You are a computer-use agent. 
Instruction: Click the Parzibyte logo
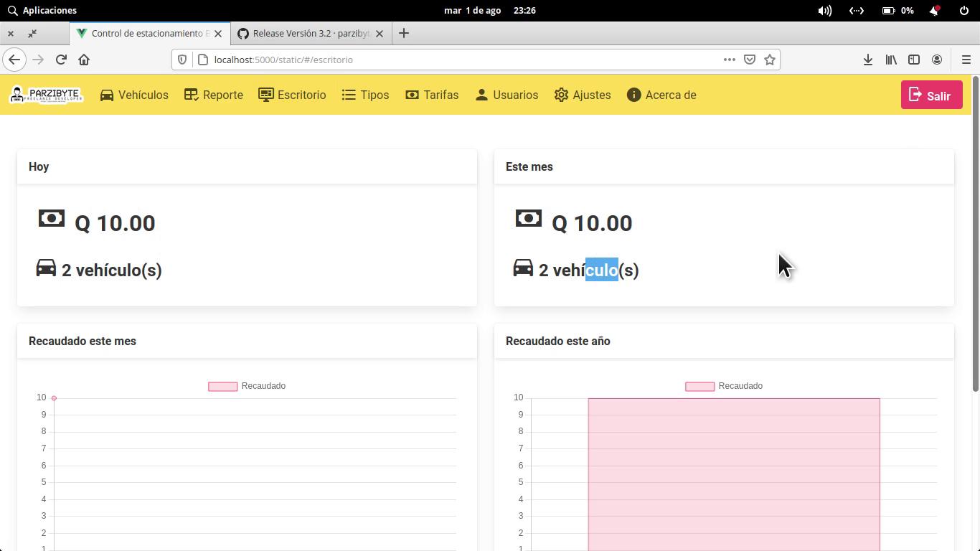click(x=47, y=95)
